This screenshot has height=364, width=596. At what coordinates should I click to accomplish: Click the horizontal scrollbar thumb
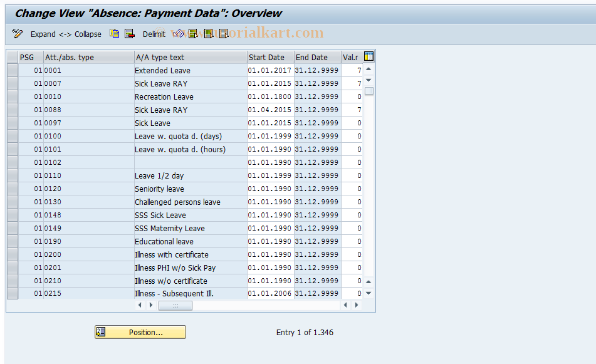pyautogui.click(x=175, y=306)
